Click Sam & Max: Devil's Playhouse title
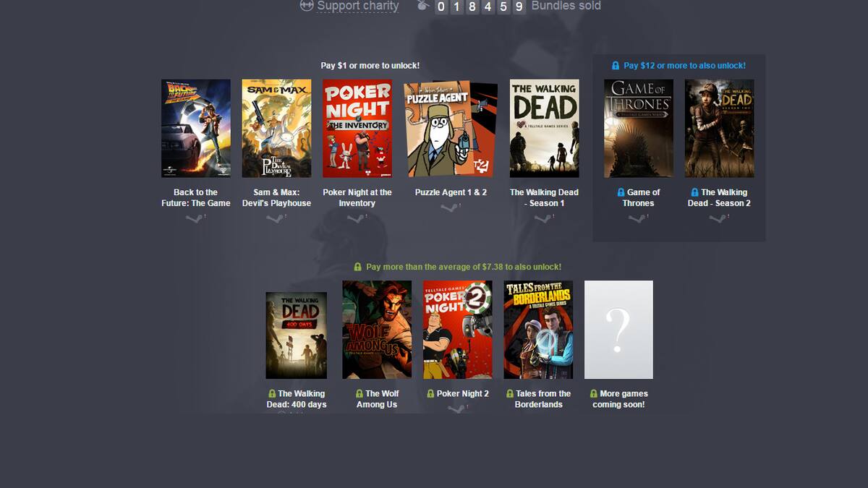The image size is (868, 488). point(276,197)
